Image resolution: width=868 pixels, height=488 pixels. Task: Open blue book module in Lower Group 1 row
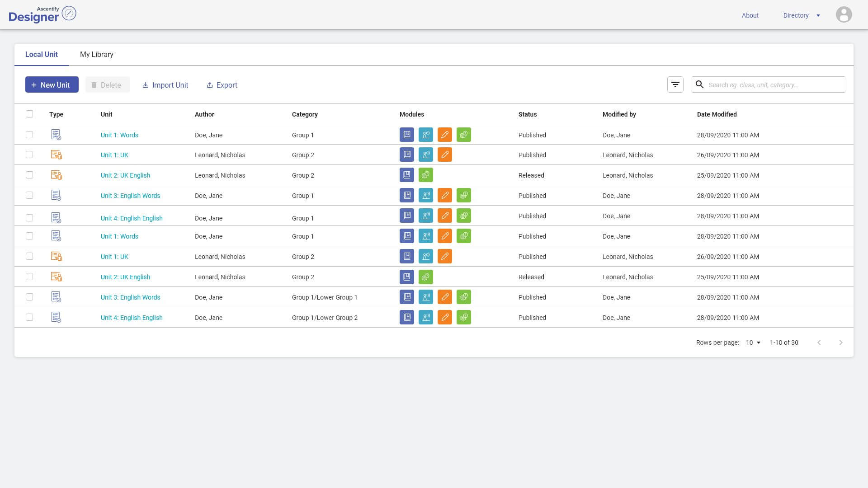pyautogui.click(x=407, y=297)
